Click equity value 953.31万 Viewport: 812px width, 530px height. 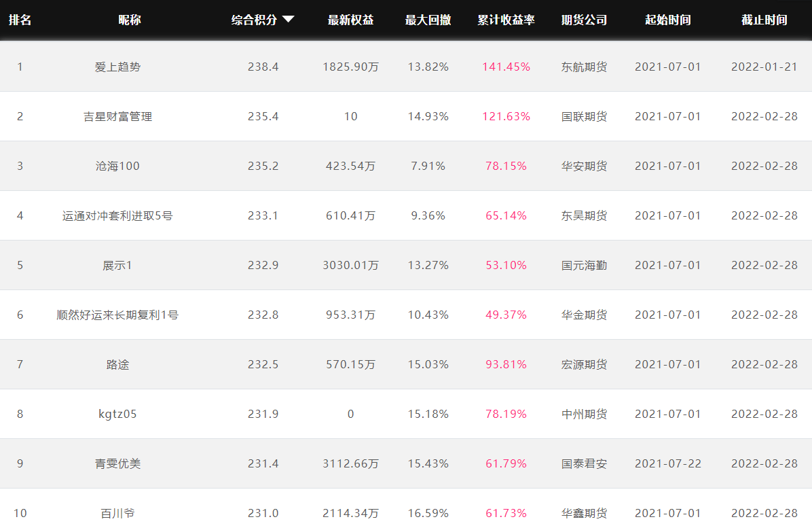(350, 315)
